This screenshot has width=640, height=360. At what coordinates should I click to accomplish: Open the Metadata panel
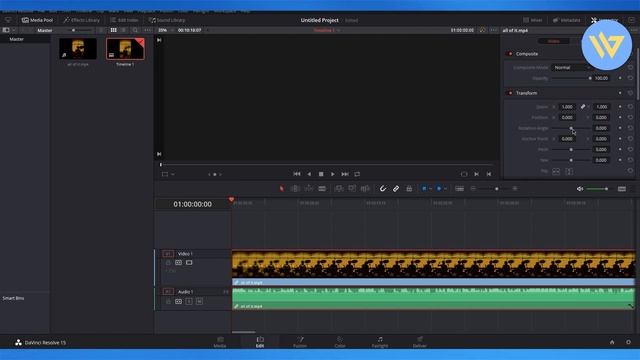coord(567,20)
